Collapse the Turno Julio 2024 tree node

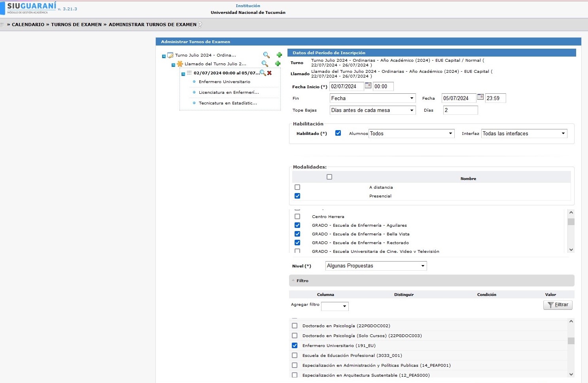tap(164, 56)
